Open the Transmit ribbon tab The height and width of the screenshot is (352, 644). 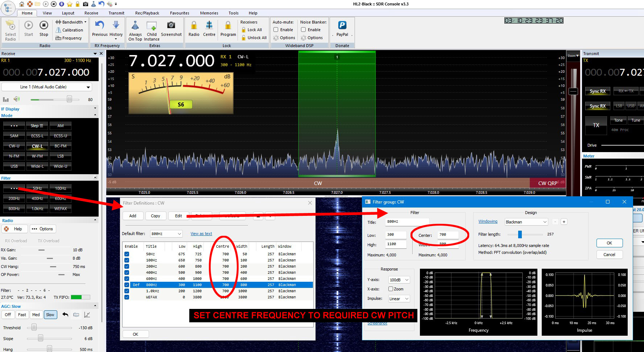click(x=116, y=13)
